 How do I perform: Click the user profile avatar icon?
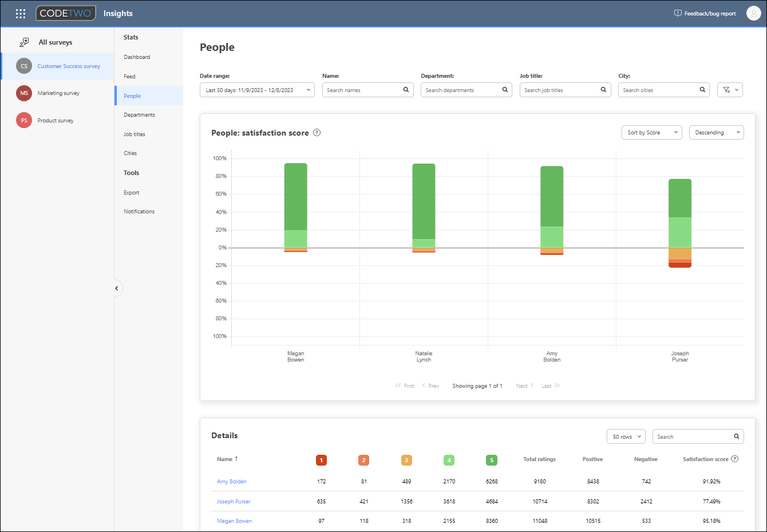coord(753,13)
